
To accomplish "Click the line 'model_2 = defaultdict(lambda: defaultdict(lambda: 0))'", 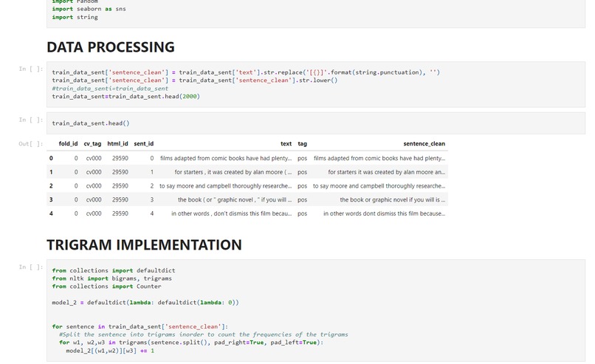I will point(145,303).
